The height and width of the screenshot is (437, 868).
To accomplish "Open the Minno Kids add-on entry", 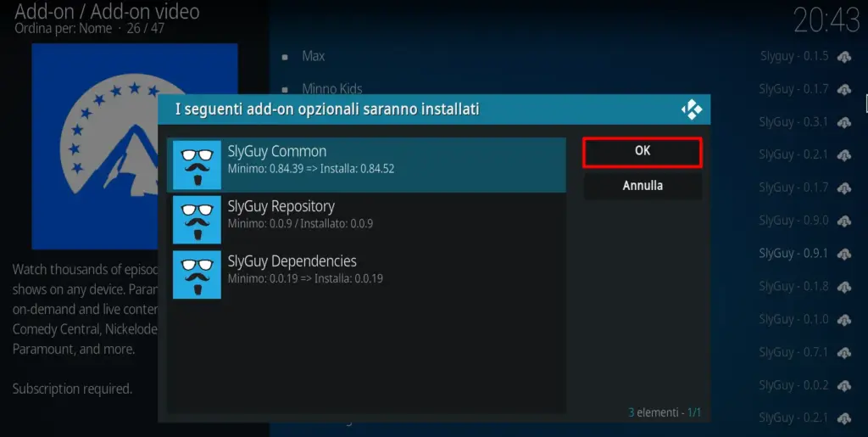I will click(331, 88).
